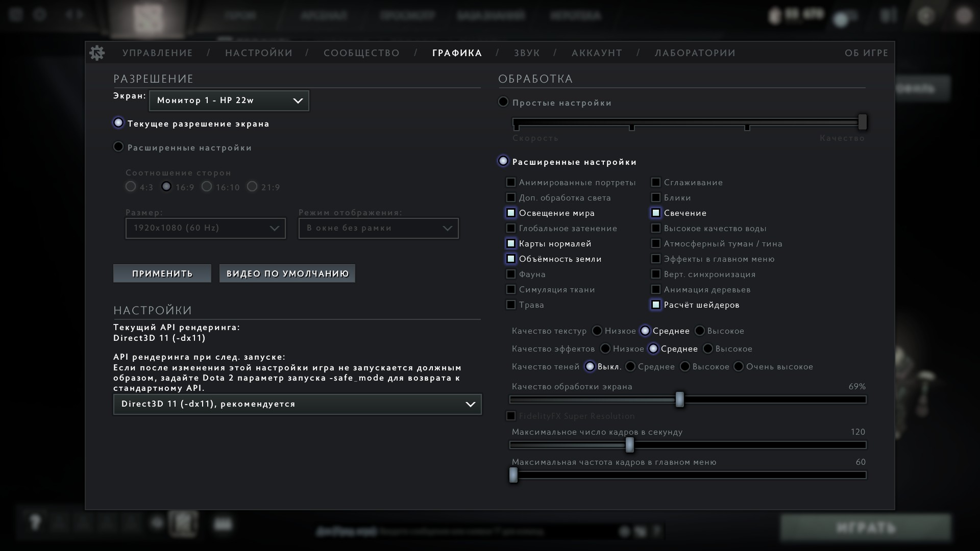
Task: Open the УПРАВЛЕНИЕ tab
Action: pyautogui.click(x=158, y=53)
